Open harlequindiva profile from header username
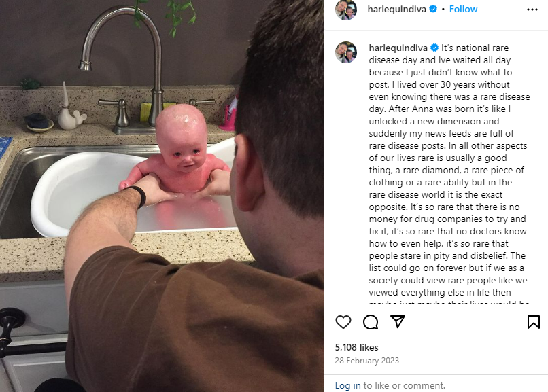The image size is (548, 392). pos(396,9)
